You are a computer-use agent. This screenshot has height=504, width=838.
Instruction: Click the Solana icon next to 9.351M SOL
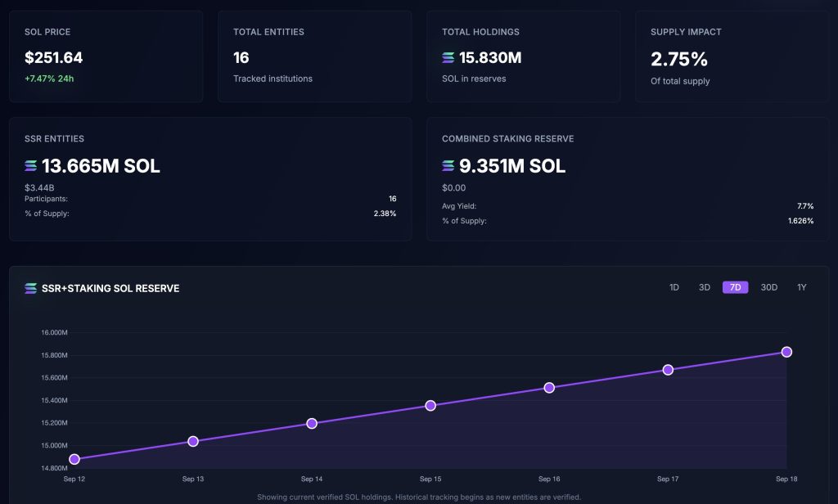tap(448, 166)
